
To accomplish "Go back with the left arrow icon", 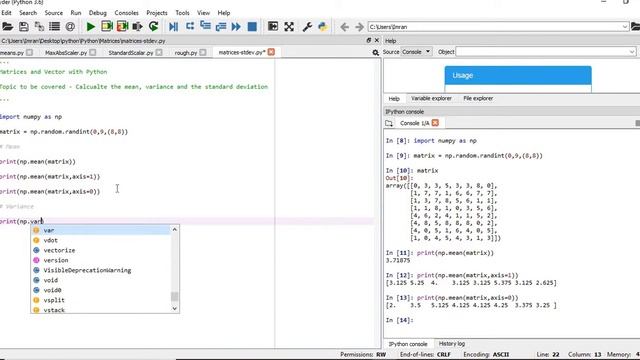I will 344,27.
